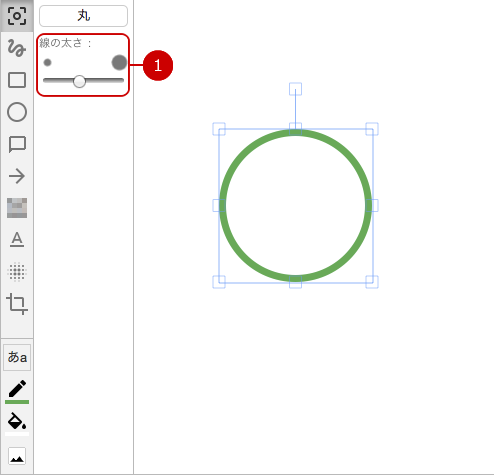Open the あa font settings
This screenshot has height=476, width=494.
(x=17, y=357)
